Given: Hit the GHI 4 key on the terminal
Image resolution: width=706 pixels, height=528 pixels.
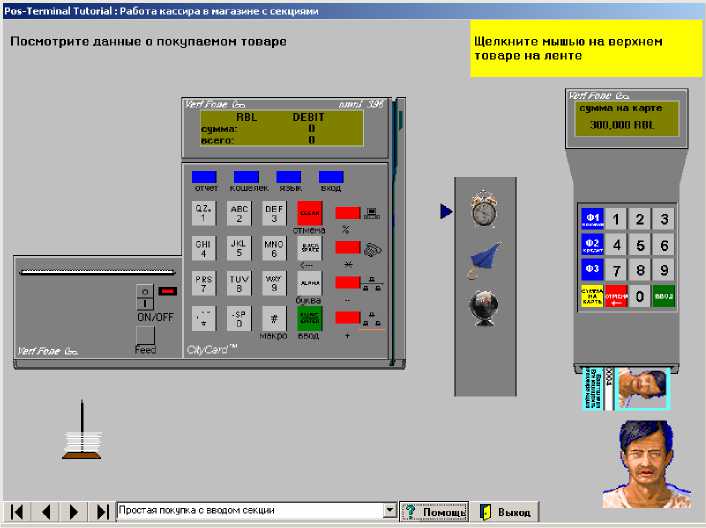Looking at the screenshot, I should tap(204, 248).
